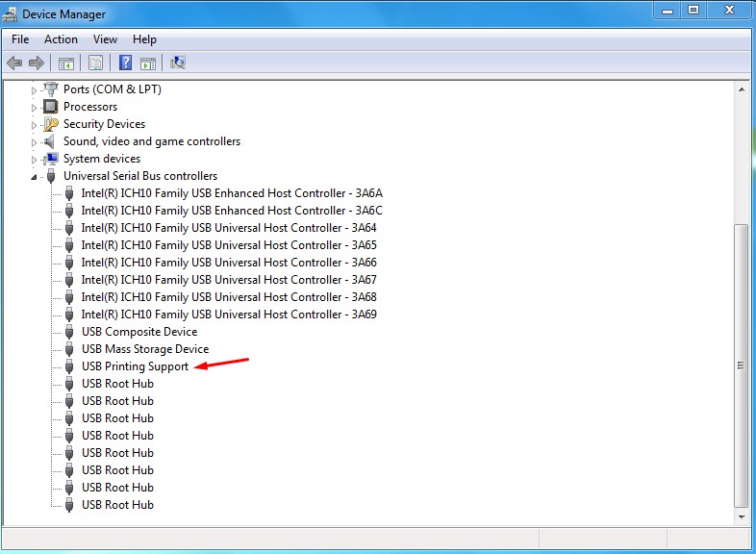Click the blue Help question mark icon
This screenshot has height=554, width=756.
pyautogui.click(x=125, y=63)
